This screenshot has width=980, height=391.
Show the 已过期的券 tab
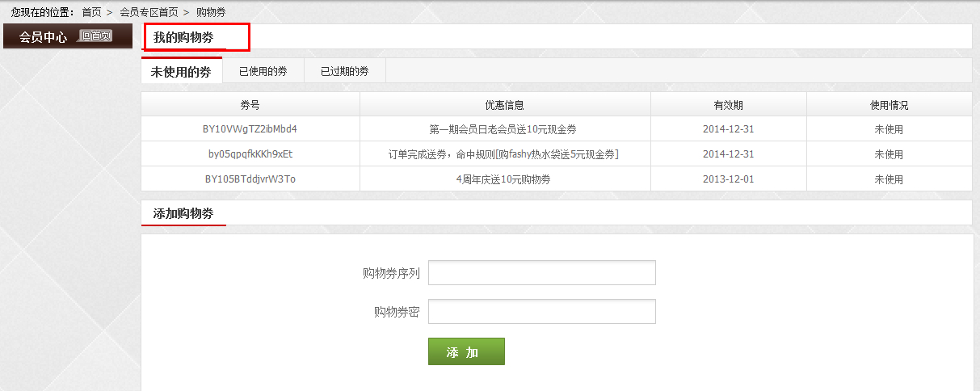[344, 71]
